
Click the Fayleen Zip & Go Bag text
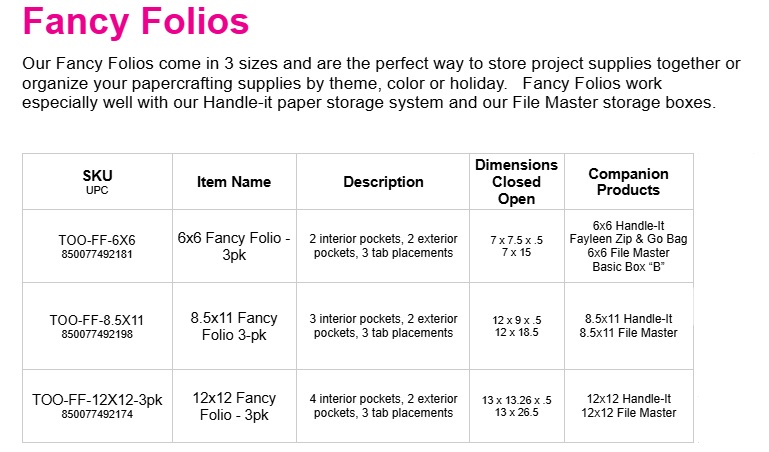pyautogui.click(x=628, y=239)
